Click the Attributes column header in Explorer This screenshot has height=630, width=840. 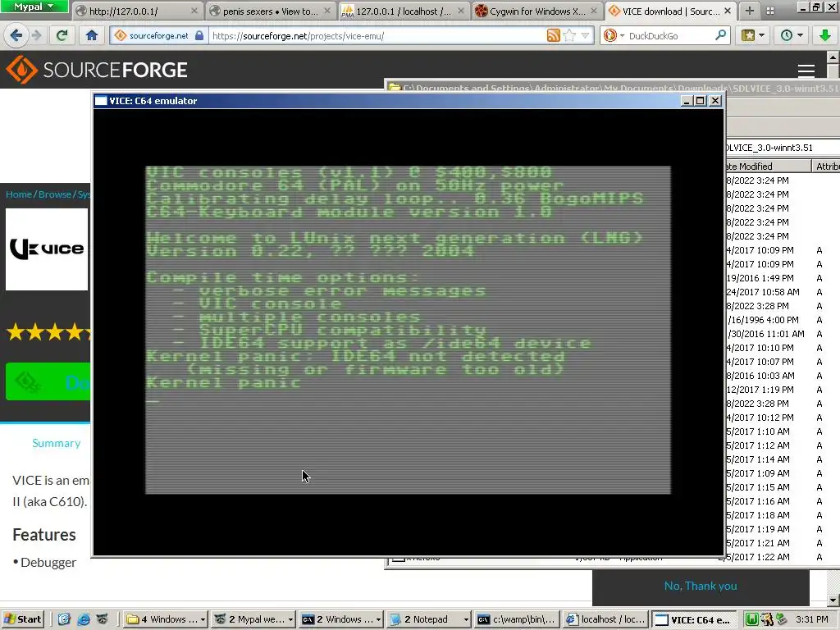tap(826, 166)
